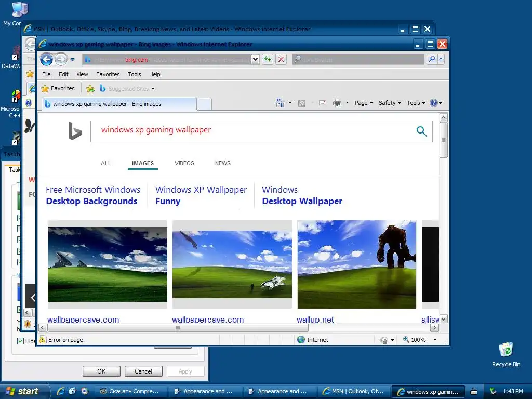The height and width of the screenshot is (399, 532).
Task: Open the Tools command bar menu
Action: 416,103
